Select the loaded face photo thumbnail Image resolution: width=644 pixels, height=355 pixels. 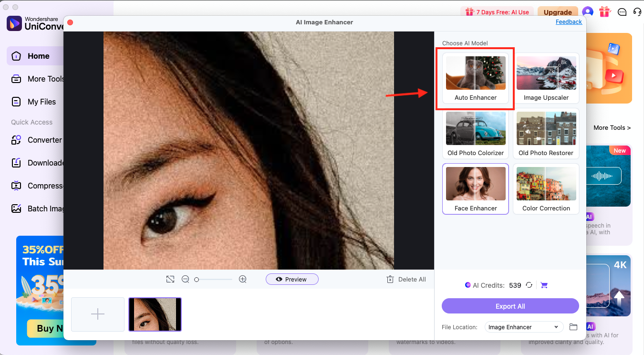click(x=155, y=314)
